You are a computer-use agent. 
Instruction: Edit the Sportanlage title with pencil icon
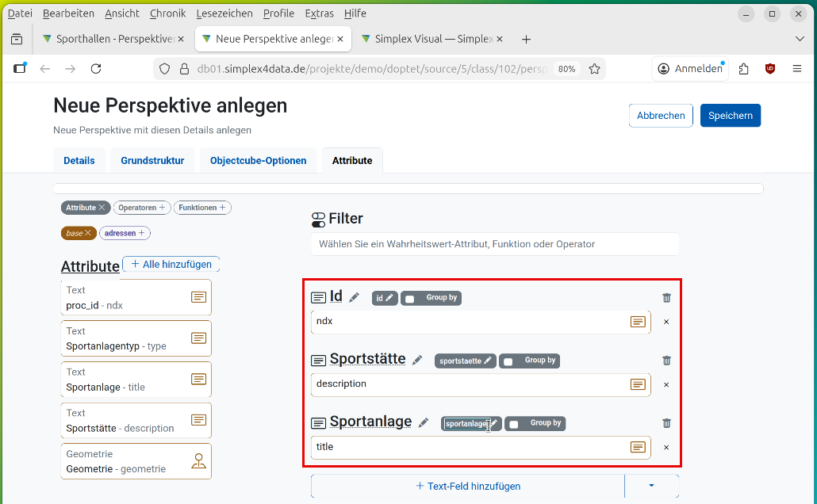(x=424, y=423)
